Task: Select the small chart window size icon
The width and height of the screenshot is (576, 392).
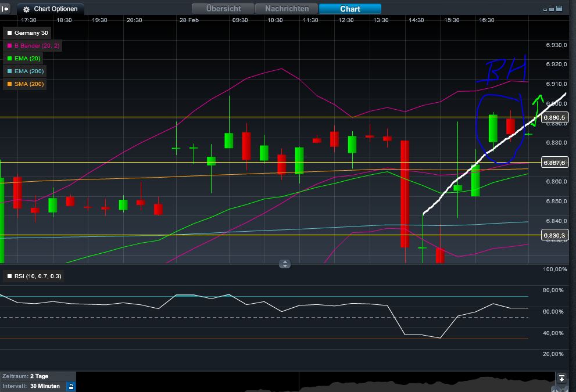Action: tap(545, 9)
